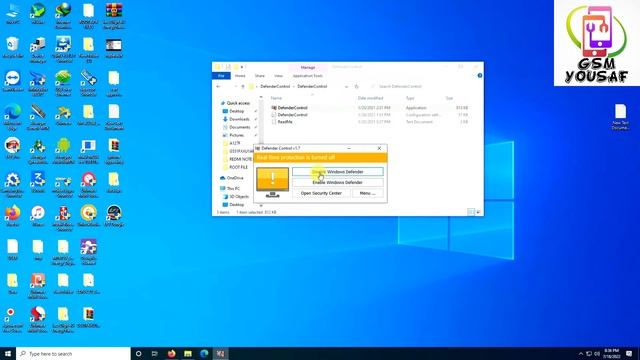
Task: Switch Explorer to details view icon
Action: [x=471, y=212]
